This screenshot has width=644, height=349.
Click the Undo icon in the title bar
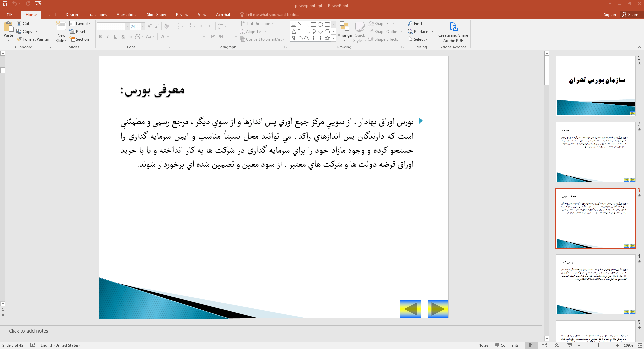(15, 4)
